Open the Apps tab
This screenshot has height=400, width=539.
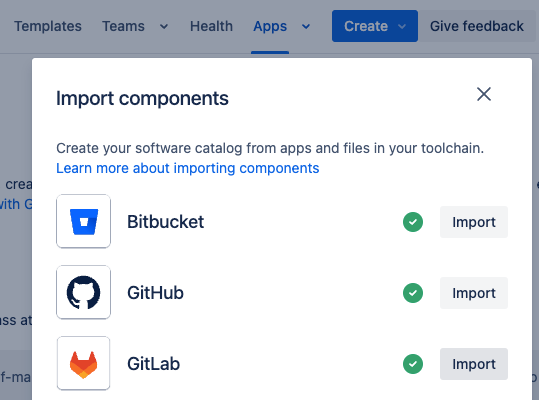coord(270,26)
